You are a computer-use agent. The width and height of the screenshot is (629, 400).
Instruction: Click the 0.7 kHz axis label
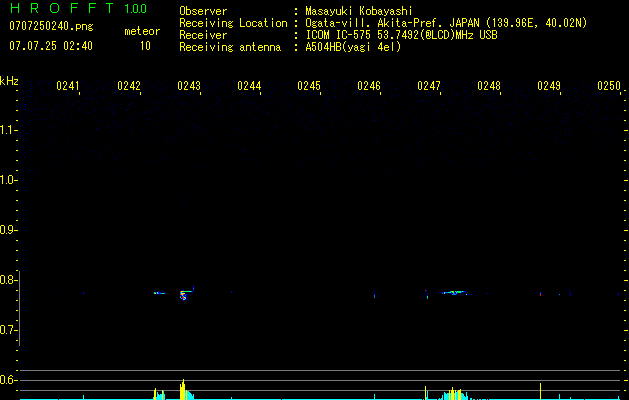[8, 330]
